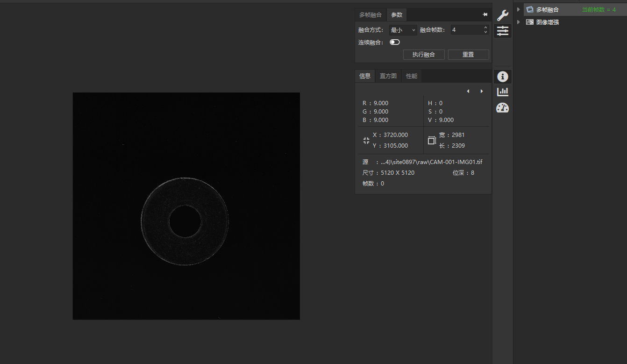The height and width of the screenshot is (364, 627).
Task: Click the info circle icon
Action: [503, 76]
